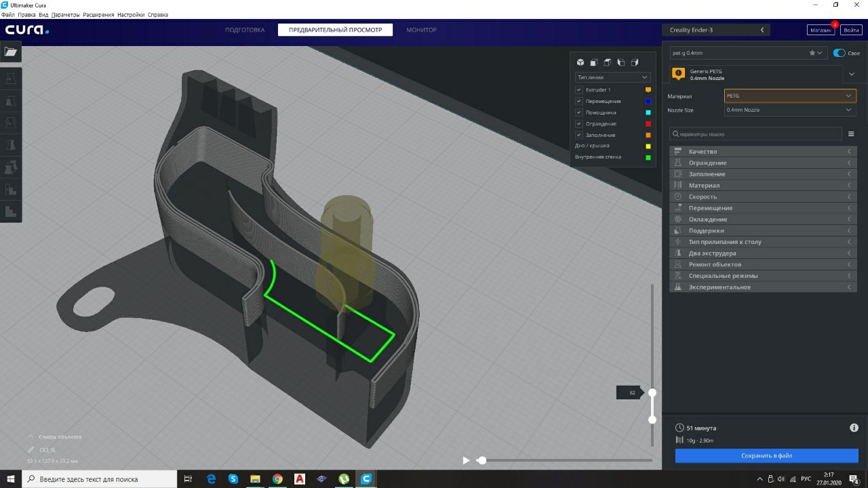The height and width of the screenshot is (488, 868).
Task: Open the Материал PETG dropdown
Action: pos(790,96)
